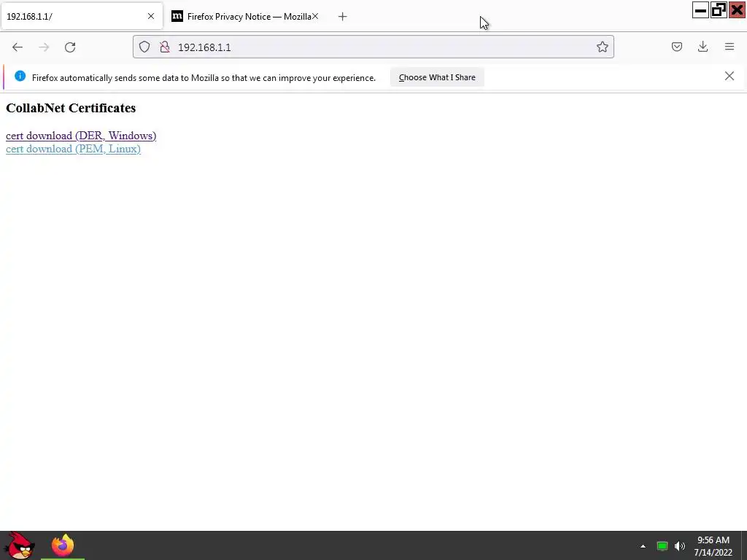This screenshot has width=747, height=560.
Task: Open the Firefox application menu
Action: coord(729,47)
